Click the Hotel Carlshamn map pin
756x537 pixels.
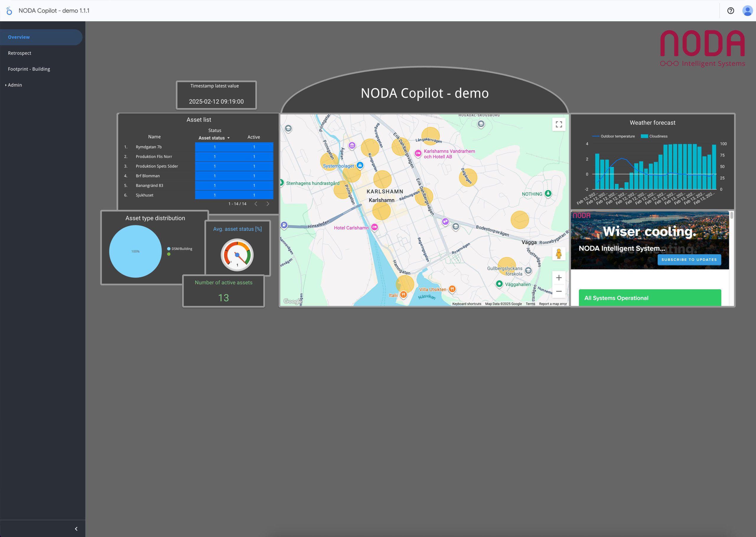(x=374, y=227)
